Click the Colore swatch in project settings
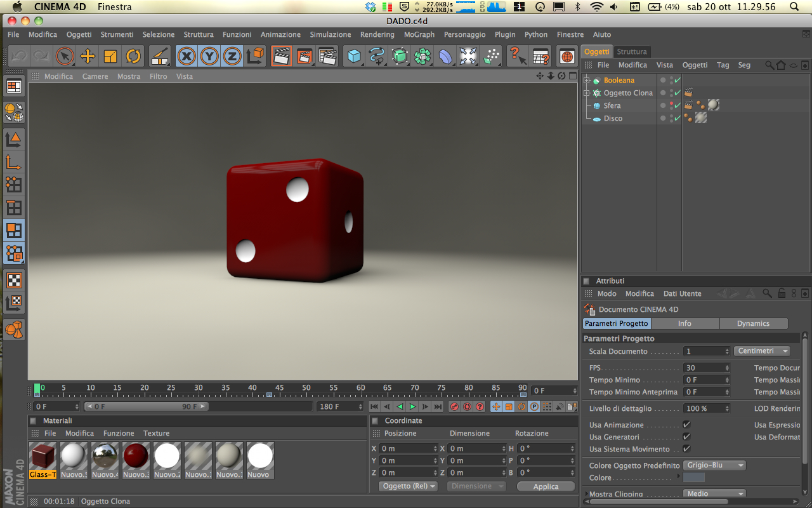Viewport: 812px width, 508px height. (x=694, y=478)
